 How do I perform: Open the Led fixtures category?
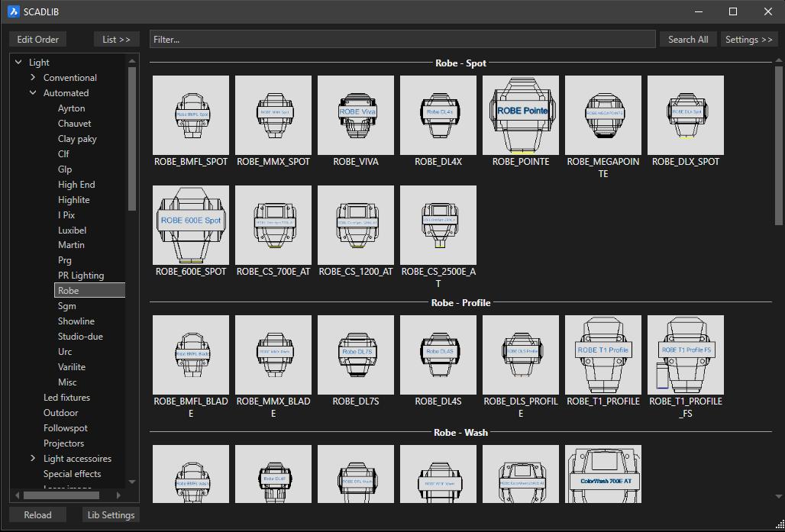[66, 398]
